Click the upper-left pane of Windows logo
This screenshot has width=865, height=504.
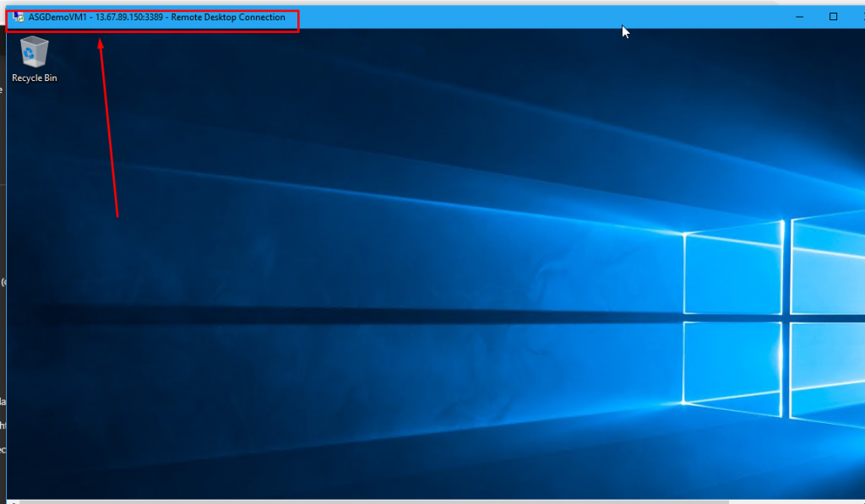pos(732,268)
